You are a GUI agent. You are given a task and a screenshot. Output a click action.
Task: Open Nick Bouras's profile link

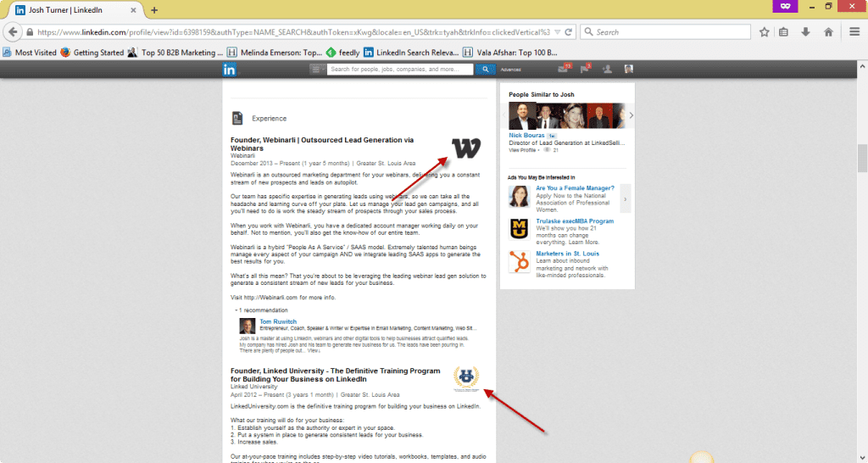[x=526, y=135]
